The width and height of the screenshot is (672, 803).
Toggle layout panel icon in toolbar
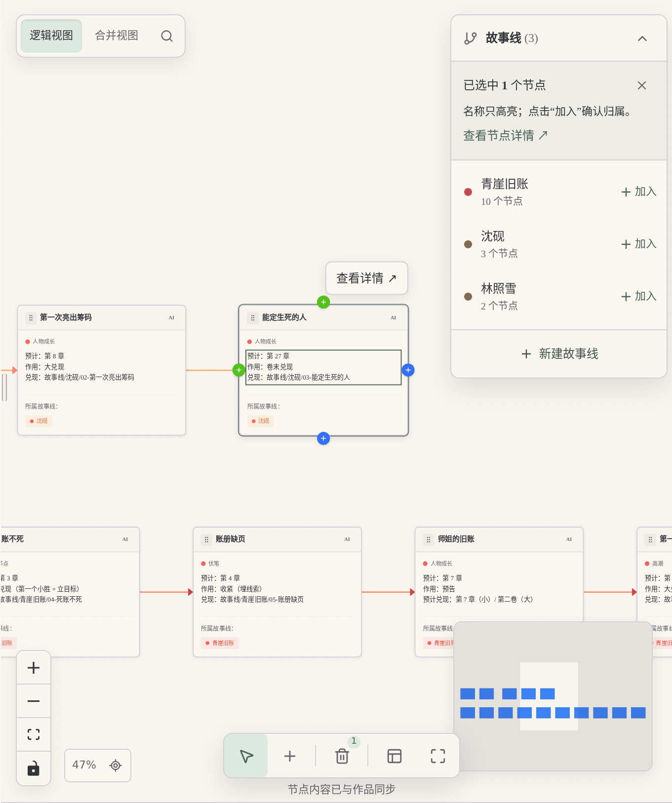click(395, 756)
